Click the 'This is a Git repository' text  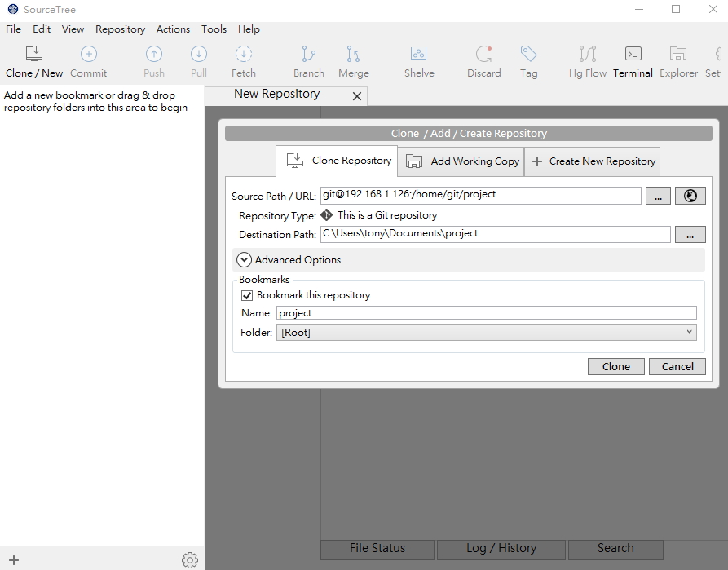(x=387, y=215)
